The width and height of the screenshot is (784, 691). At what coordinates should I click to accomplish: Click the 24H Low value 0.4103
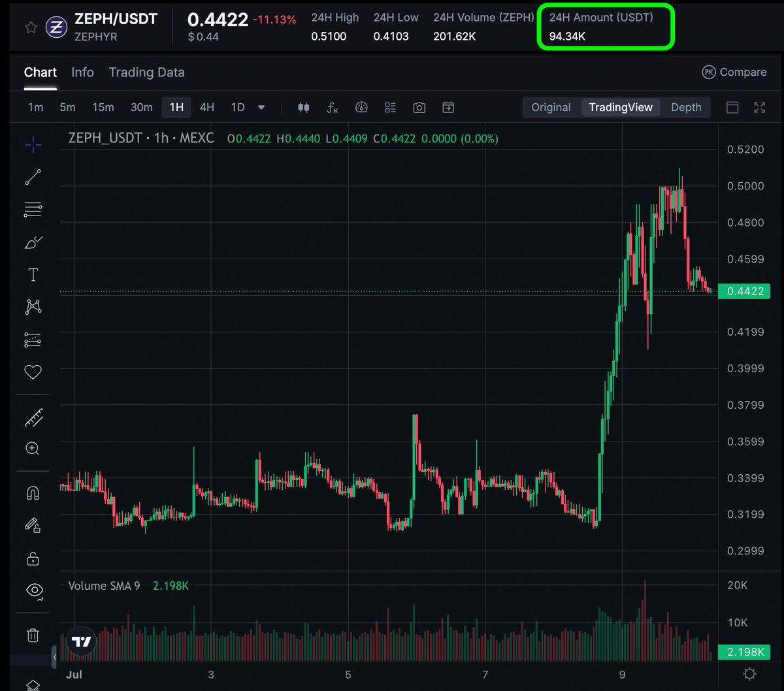point(391,37)
